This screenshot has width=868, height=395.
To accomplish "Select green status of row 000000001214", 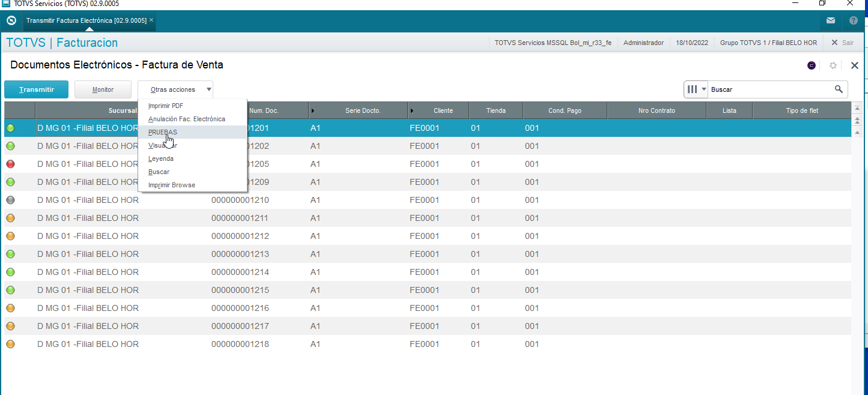I will tap(10, 272).
